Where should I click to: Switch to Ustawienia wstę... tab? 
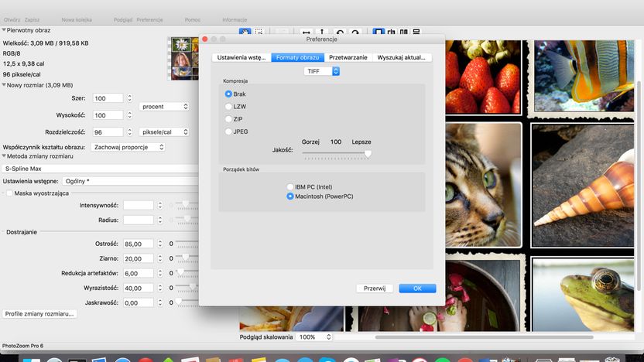241,57
